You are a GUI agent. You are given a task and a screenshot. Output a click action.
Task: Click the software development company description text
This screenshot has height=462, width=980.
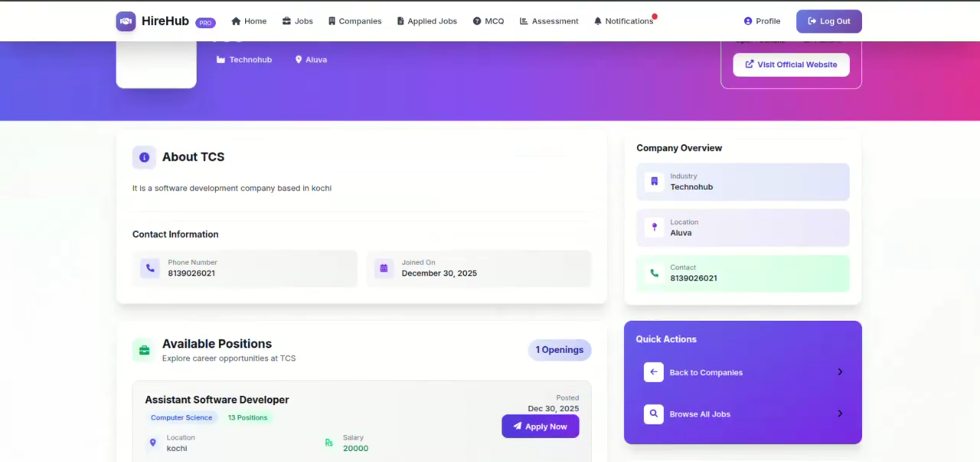tap(232, 188)
